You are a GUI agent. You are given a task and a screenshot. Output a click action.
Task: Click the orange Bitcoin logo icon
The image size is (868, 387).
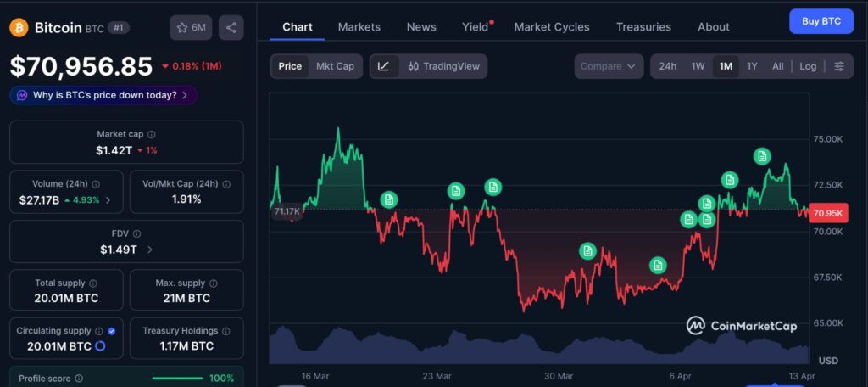(19, 27)
